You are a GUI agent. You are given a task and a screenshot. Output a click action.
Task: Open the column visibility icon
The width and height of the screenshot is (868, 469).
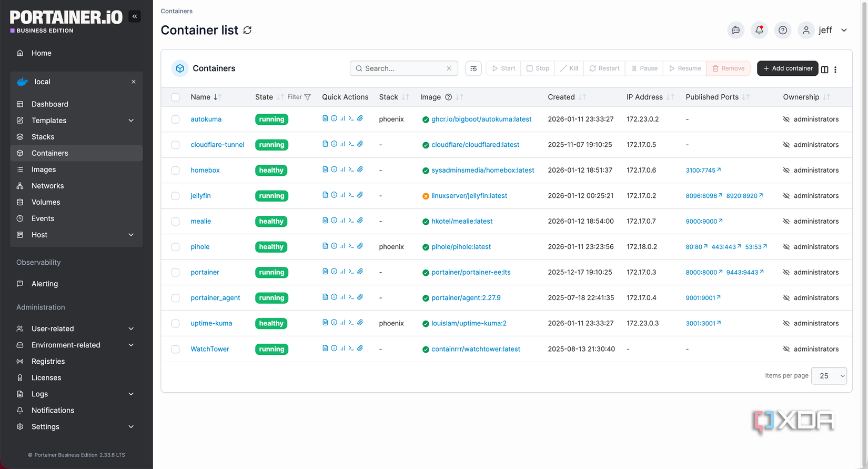[x=825, y=69]
